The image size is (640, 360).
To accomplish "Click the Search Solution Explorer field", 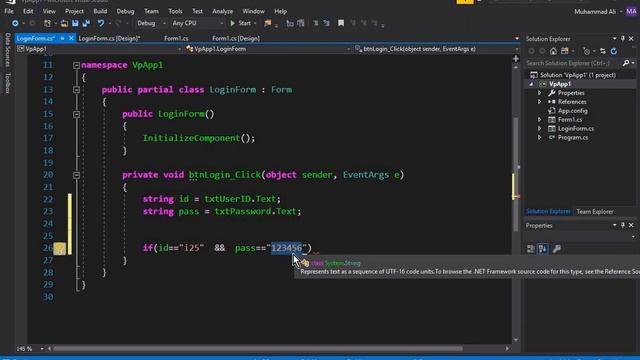I will click(x=573, y=63).
